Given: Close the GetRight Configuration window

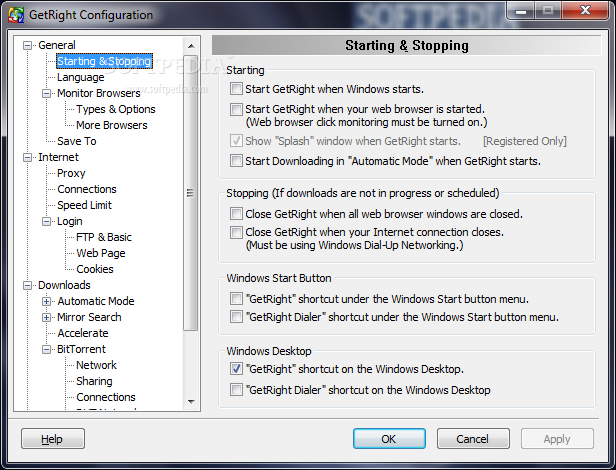Looking at the screenshot, I should pos(585,11).
